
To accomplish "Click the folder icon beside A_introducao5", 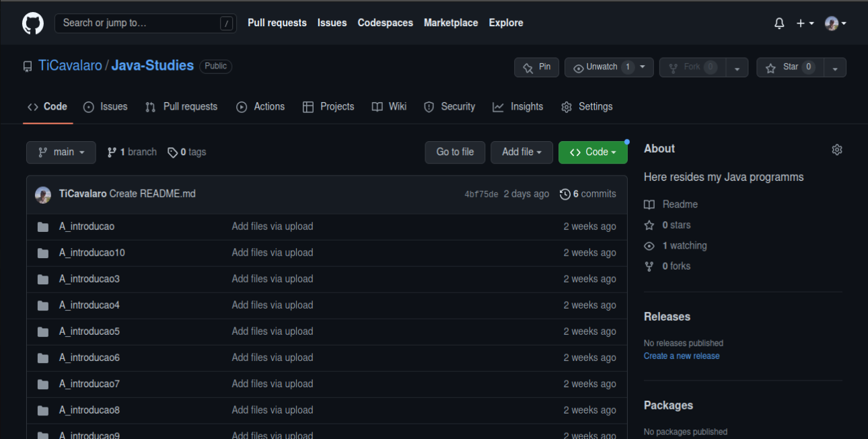I will [43, 332].
